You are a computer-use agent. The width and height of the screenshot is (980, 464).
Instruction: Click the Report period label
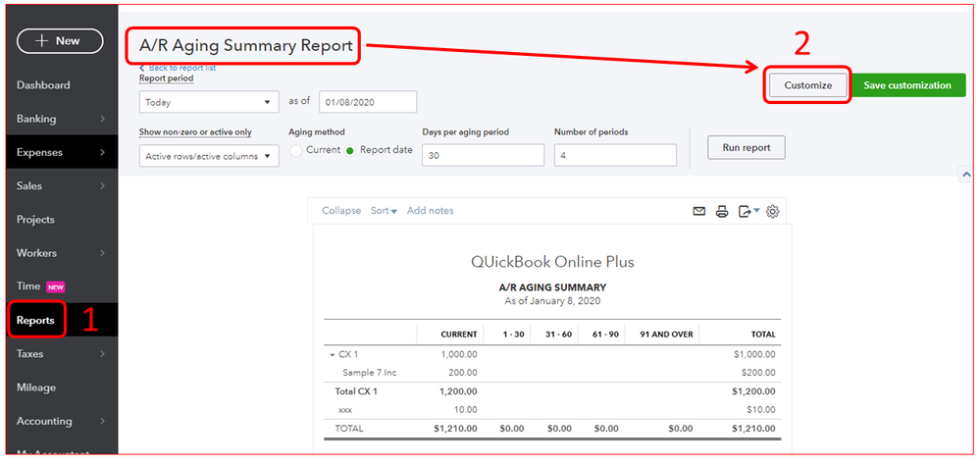point(166,78)
